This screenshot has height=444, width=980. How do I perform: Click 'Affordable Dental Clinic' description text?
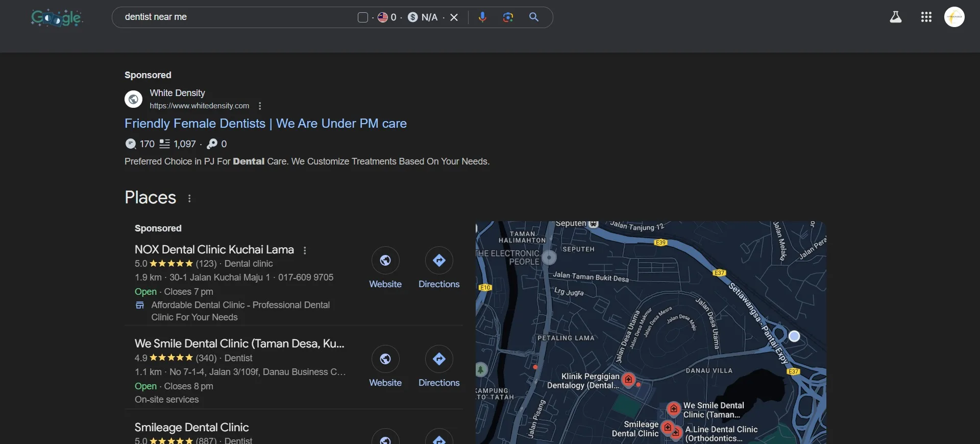point(240,311)
